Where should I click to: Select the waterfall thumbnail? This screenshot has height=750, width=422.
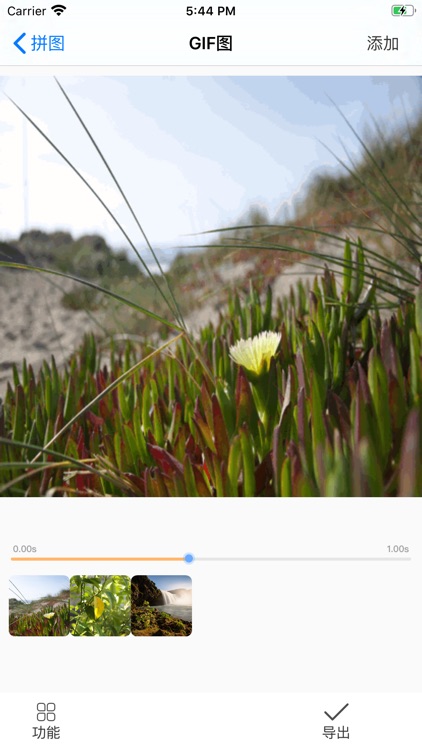(x=162, y=606)
